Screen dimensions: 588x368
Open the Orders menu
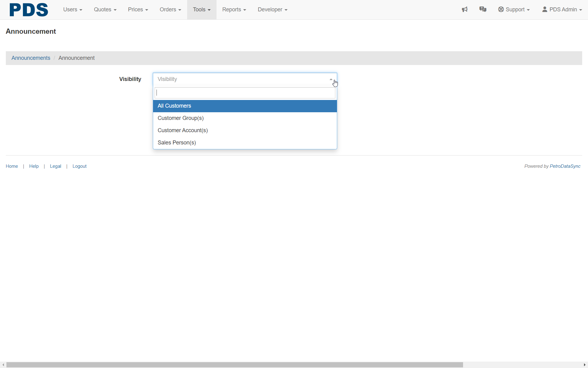[x=170, y=10]
